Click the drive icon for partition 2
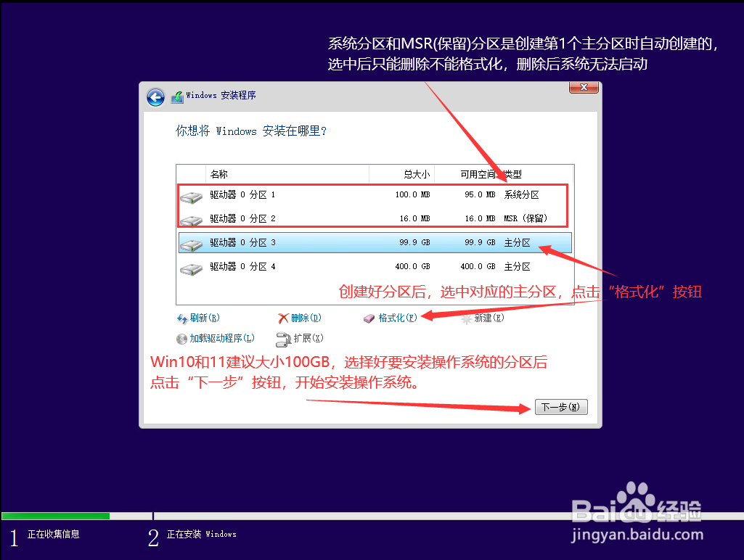The height and width of the screenshot is (560, 744). click(x=192, y=220)
